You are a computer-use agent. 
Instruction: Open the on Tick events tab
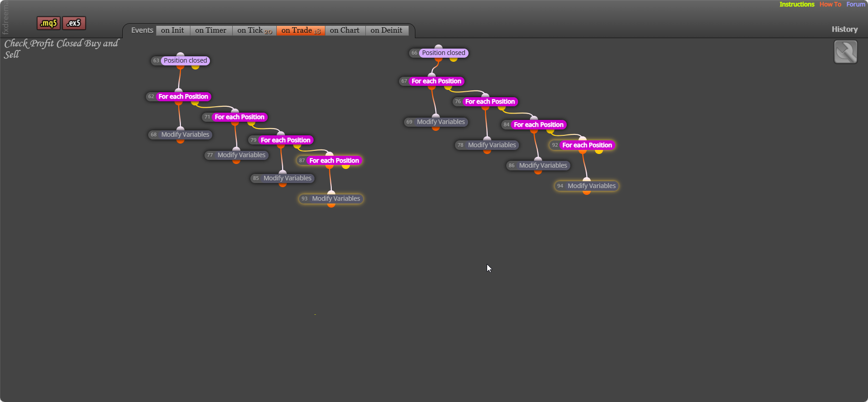(x=254, y=30)
